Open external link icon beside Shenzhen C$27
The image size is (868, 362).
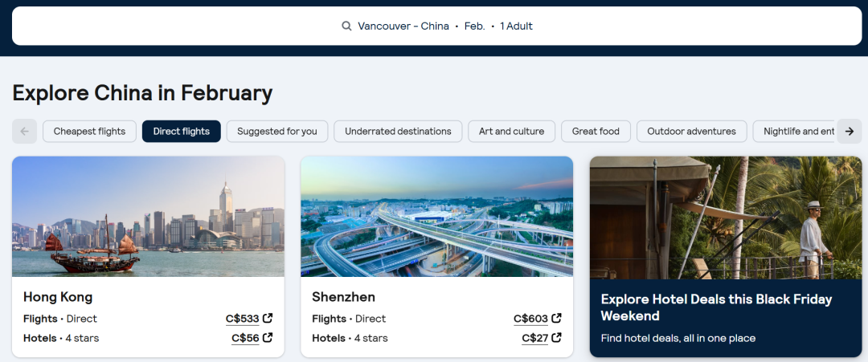(556, 338)
